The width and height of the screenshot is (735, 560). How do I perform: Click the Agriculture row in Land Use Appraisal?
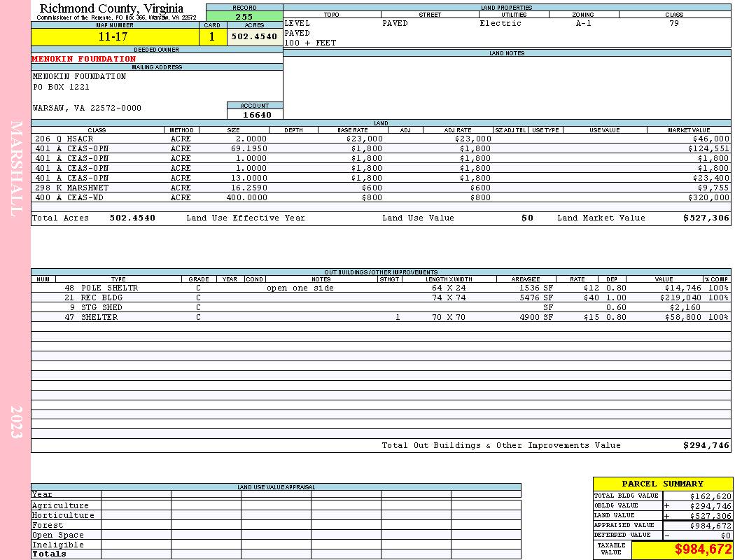tap(276, 505)
